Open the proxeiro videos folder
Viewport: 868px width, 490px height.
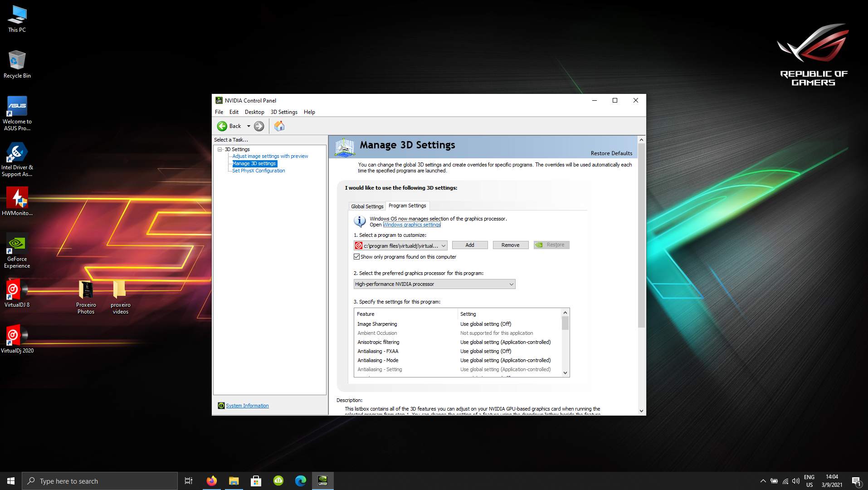click(121, 297)
